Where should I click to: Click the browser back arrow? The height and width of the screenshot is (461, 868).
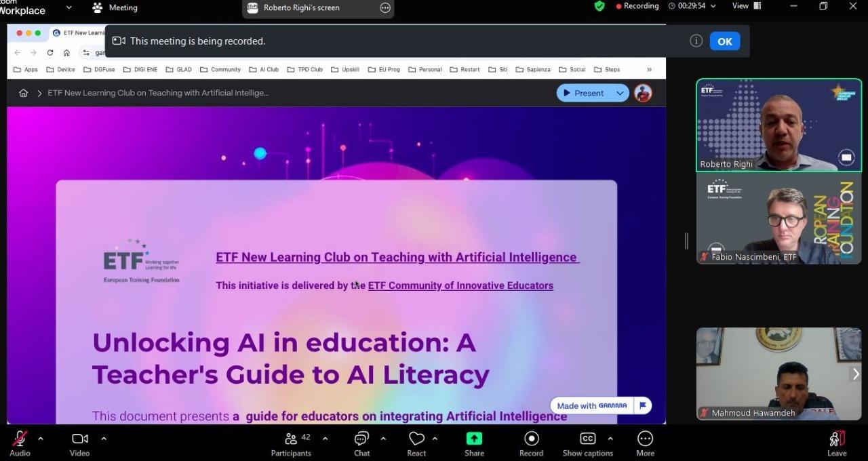click(x=18, y=52)
